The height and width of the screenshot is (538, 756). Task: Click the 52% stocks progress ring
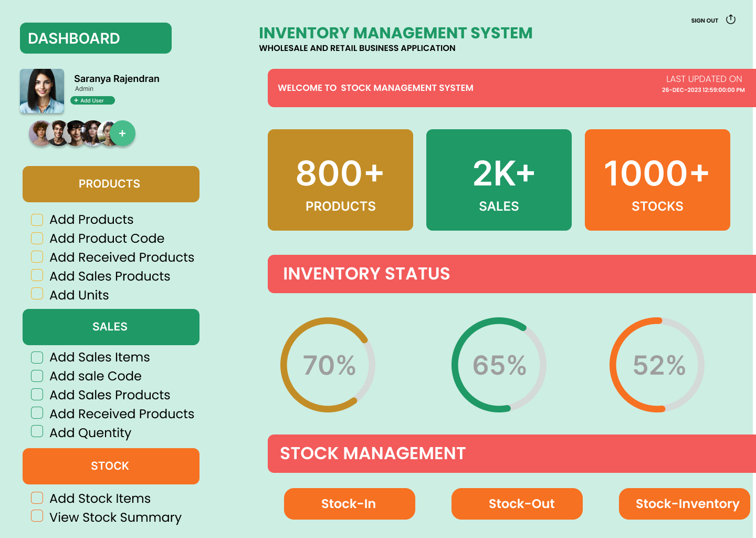click(x=657, y=365)
